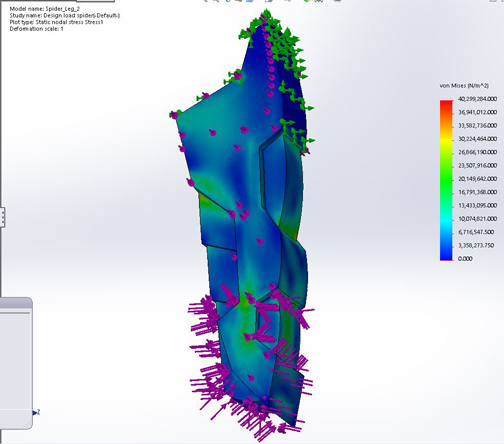Select the maximum legend value 40,299,284.000
The height and width of the screenshot is (444, 504).
point(477,99)
